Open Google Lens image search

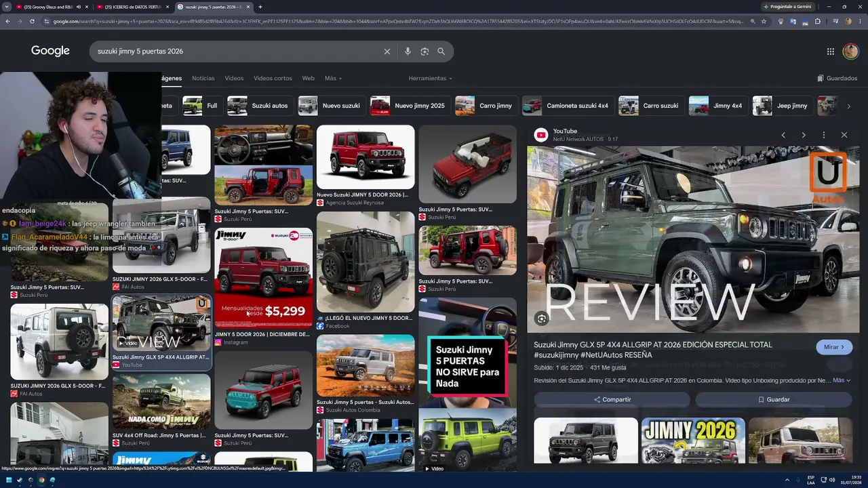pos(425,52)
